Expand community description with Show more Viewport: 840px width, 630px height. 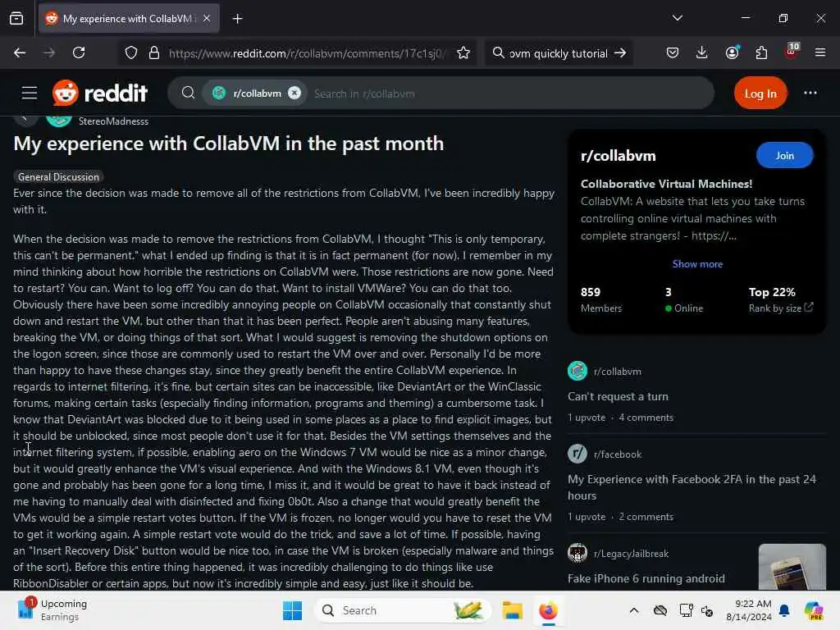697,263
